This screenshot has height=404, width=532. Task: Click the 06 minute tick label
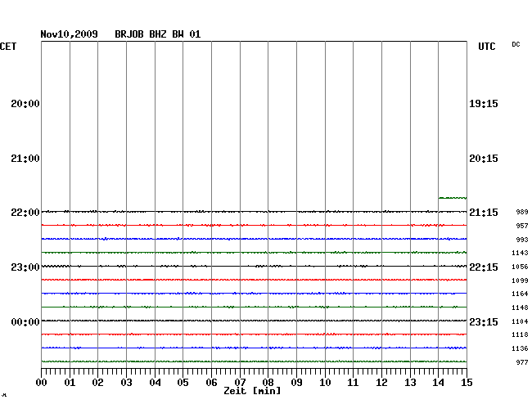pyautogui.click(x=211, y=383)
